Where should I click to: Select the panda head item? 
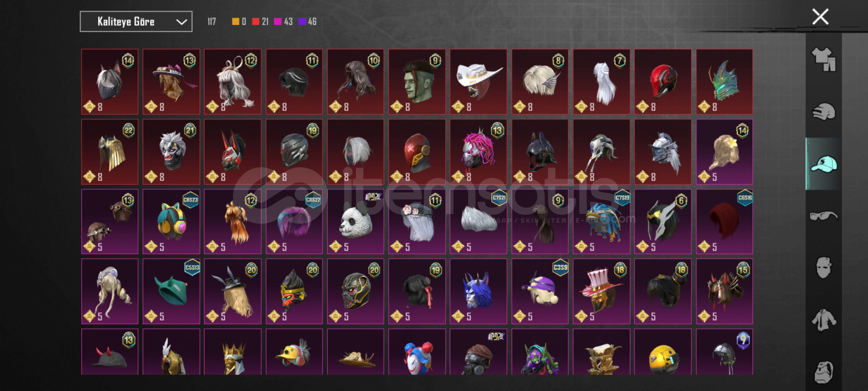pos(356,222)
